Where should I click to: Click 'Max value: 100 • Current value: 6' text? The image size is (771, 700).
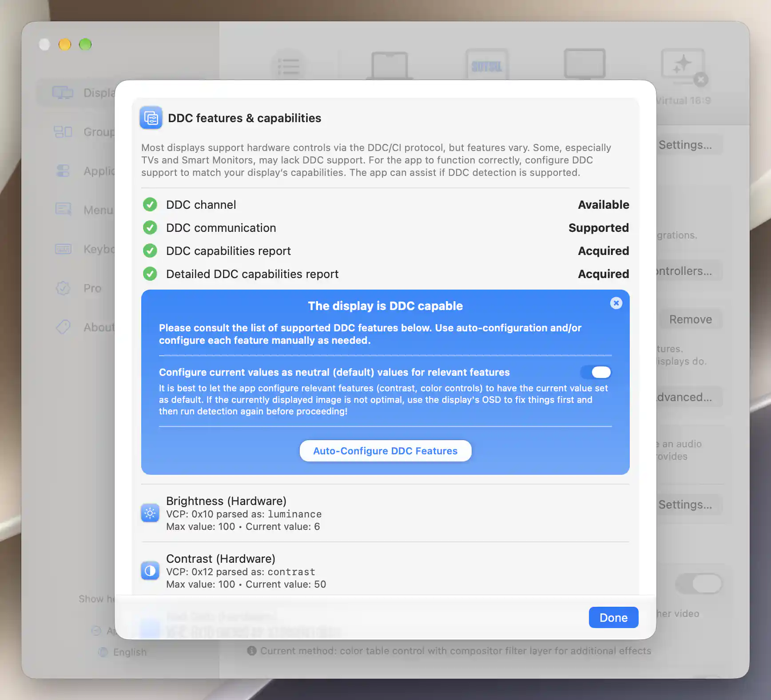(243, 526)
